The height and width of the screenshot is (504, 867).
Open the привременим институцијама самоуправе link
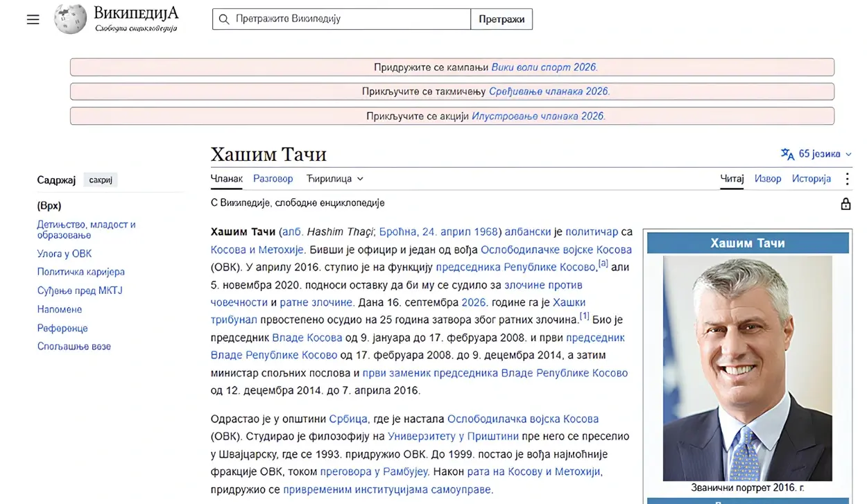tap(388, 489)
